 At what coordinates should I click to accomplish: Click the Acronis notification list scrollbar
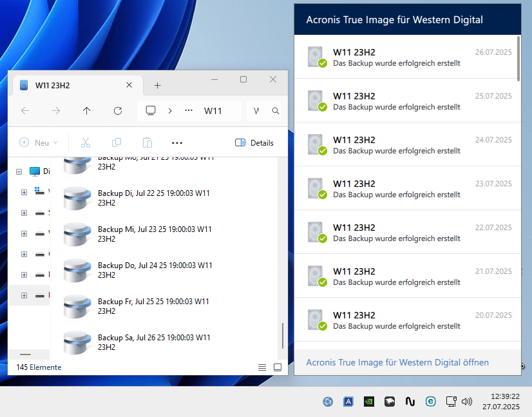(x=518, y=59)
